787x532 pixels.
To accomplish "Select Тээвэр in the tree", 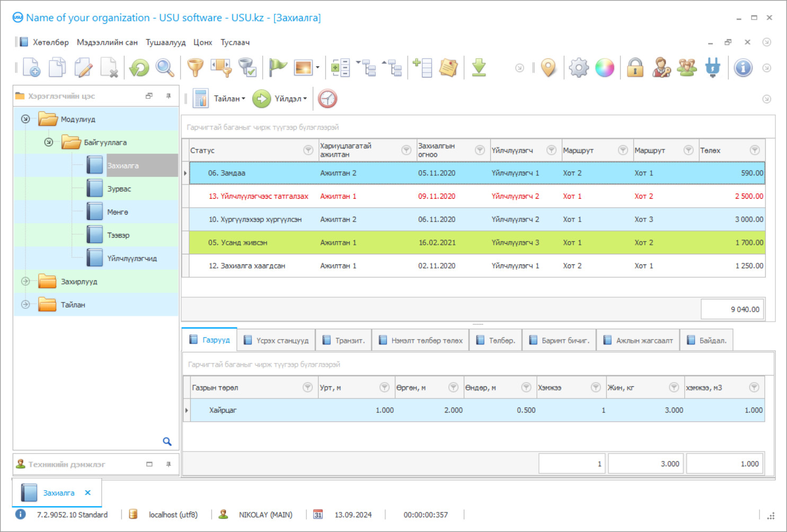I will point(118,235).
